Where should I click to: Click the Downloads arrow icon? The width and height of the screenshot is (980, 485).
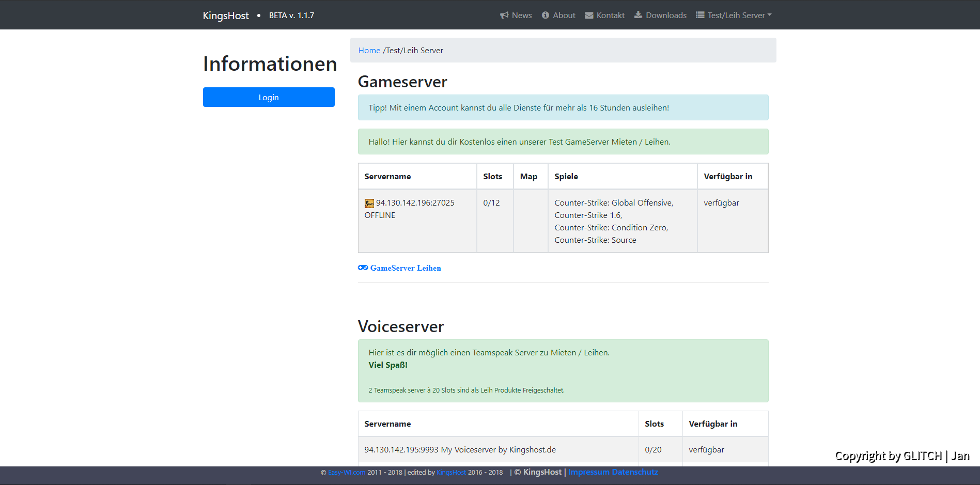coord(639,15)
